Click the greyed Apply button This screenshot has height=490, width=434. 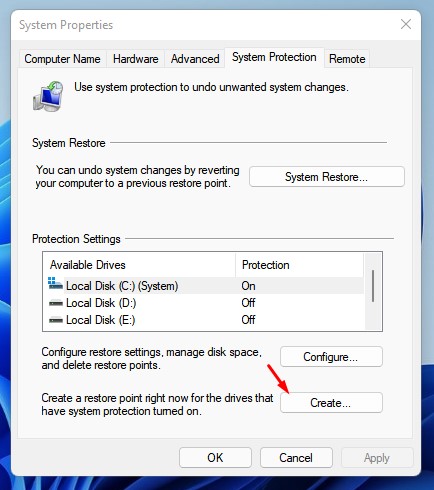click(377, 458)
